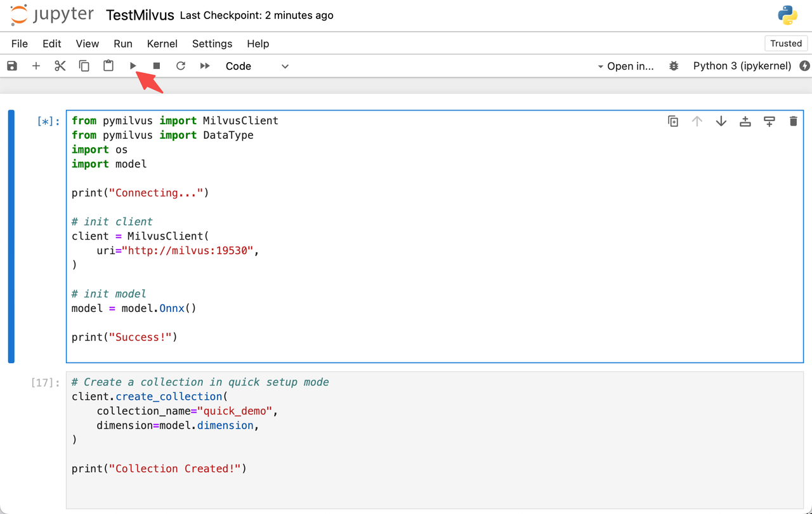
Task: Open the cell type dropdown showing Code
Action: 257,66
